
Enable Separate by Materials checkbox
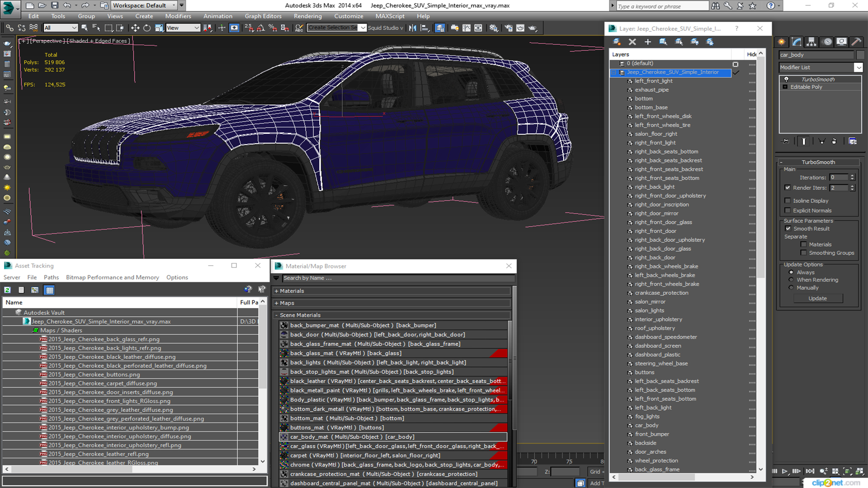pyautogui.click(x=803, y=244)
